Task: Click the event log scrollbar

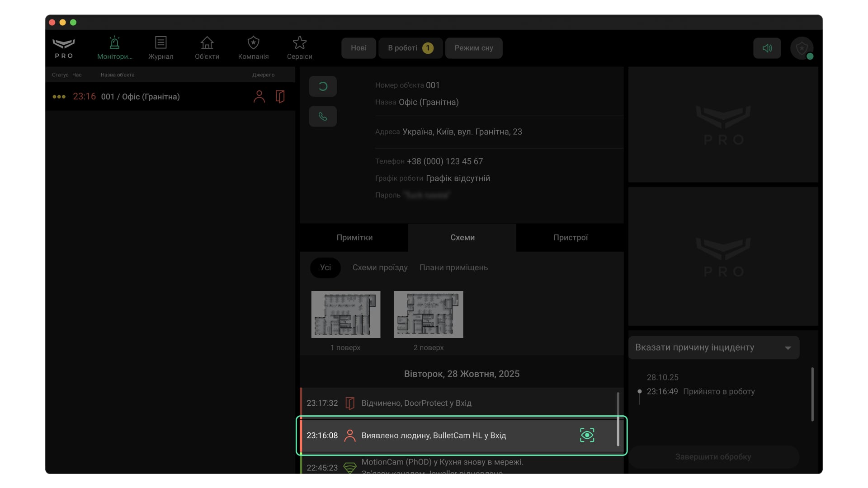Action: (618, 419)
